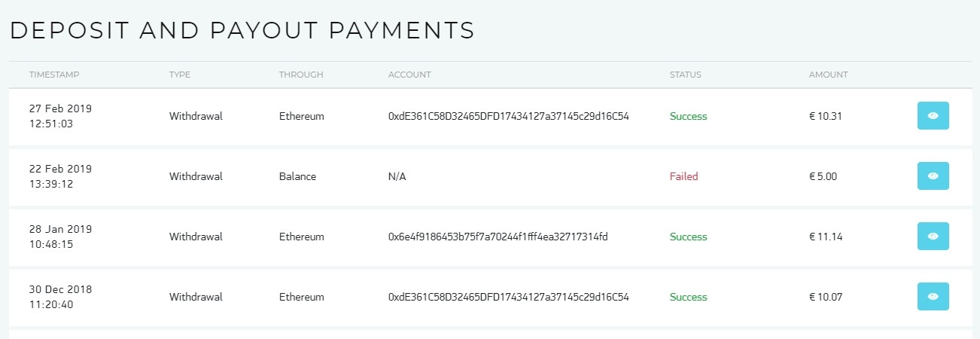Click the Status column header
The height and width of the screenshot is (339, 980).
tap(685, 75)
